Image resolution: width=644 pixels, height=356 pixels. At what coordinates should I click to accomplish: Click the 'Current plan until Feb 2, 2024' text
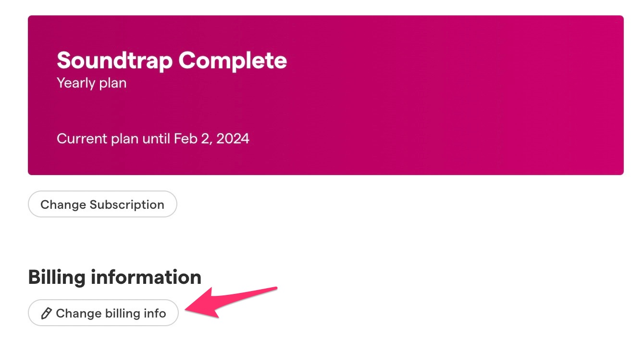point(153,139)
